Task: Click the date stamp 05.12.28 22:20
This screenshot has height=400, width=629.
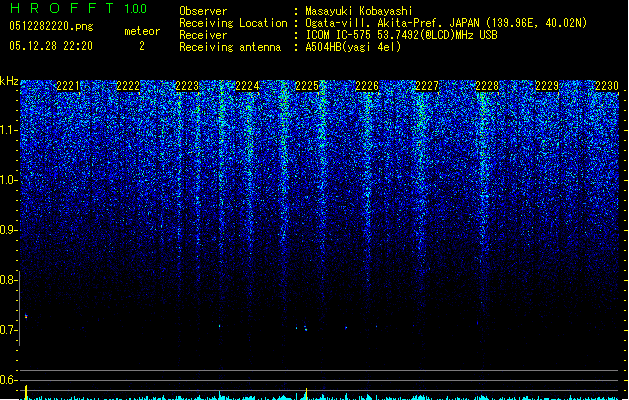Action: [x=51, y=46]
